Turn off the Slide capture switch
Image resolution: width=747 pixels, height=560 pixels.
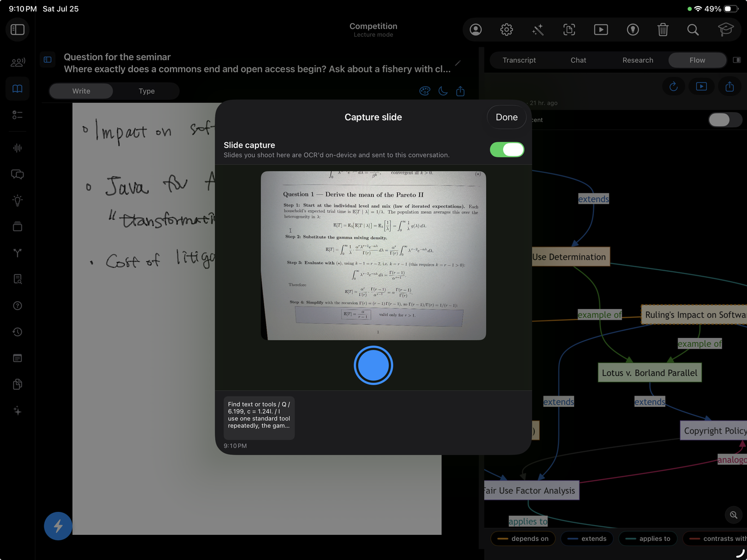click(x=507, y=149)
